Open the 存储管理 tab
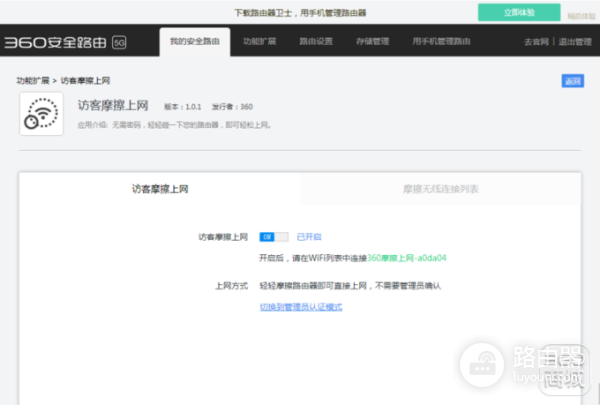This screenshot has width=600, height=405. tap(373, 41)
